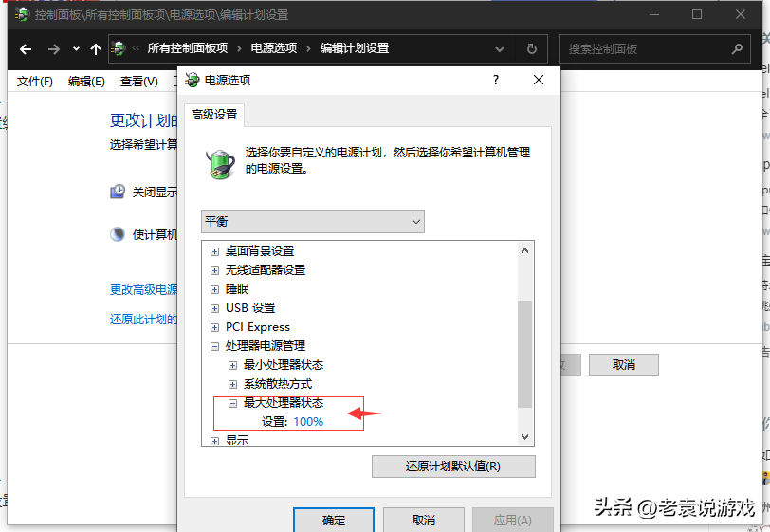The width and height of the screenshot is (770, 532).
Task: Click 确定 in the 电源选项 dialog
Action: click(x=334, y=520)
